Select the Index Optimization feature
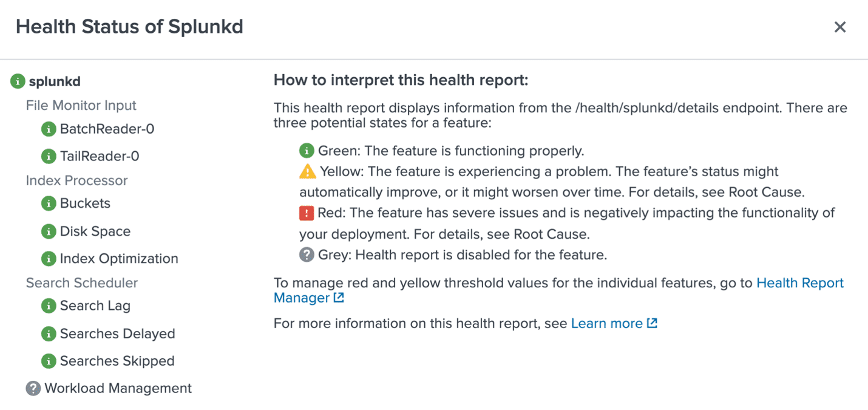The height and width of the screenshot is (410, 868). (x=119, y=259)
